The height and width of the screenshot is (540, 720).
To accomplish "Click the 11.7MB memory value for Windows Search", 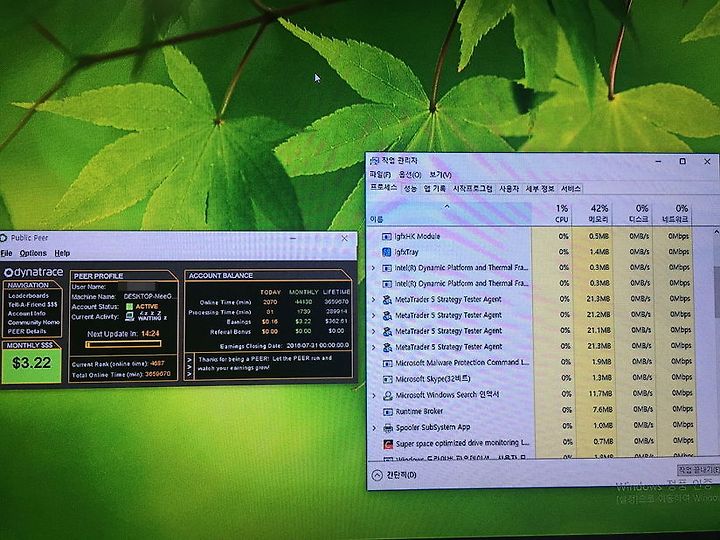I will point(601,394).
